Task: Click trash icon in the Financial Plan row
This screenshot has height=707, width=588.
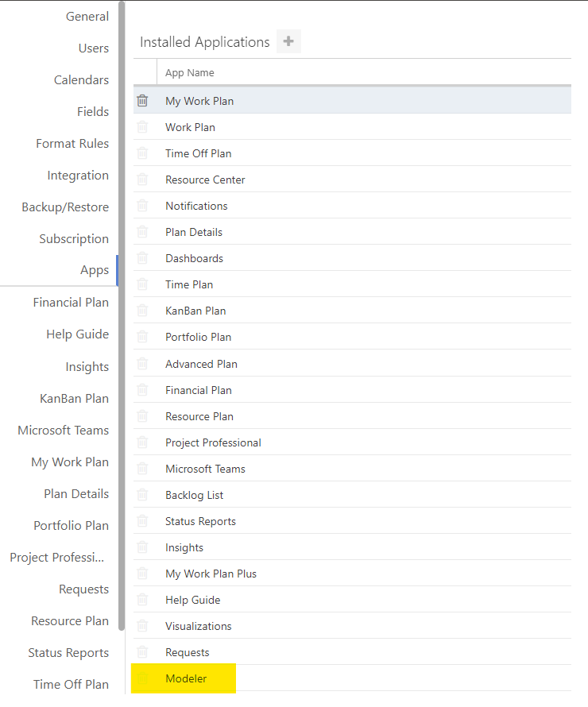Action: [x=142, y=389]
